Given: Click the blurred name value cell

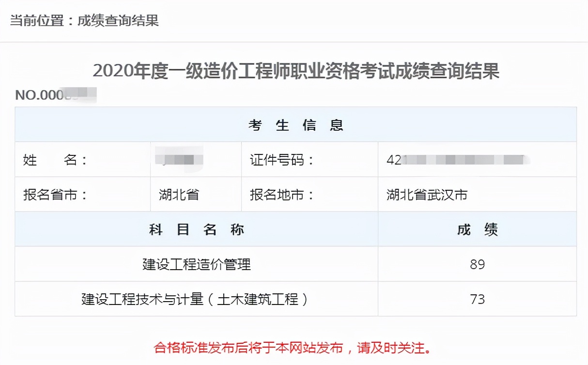Looking at the screenshot, I should (x=179, y=159).
